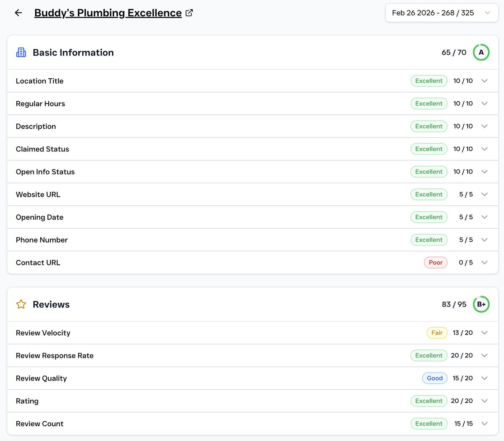Expand the Rating row chevron

[x=484, y=401]
